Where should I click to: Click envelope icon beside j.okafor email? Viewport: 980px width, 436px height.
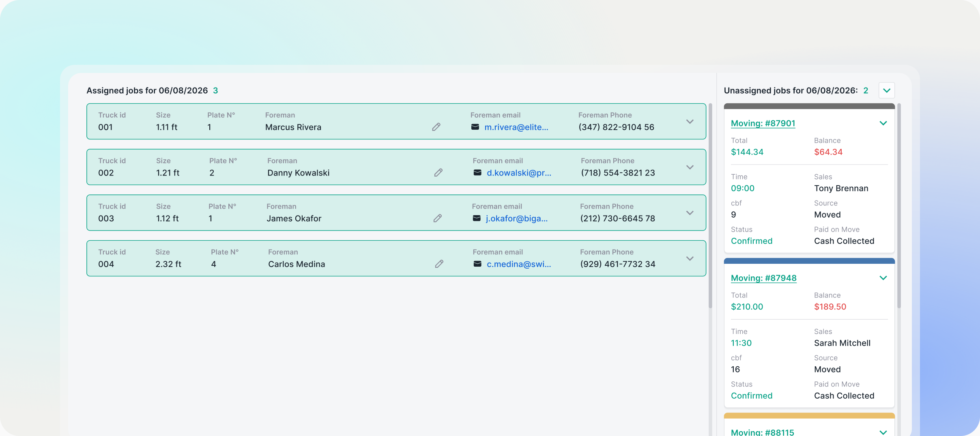coord(477,218)
